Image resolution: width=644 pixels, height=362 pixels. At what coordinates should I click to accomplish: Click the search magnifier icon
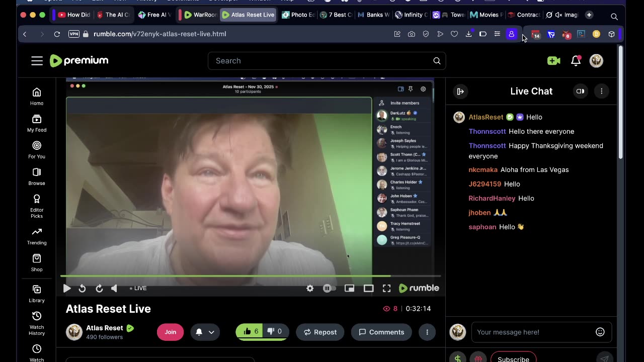tap(437, 61)
